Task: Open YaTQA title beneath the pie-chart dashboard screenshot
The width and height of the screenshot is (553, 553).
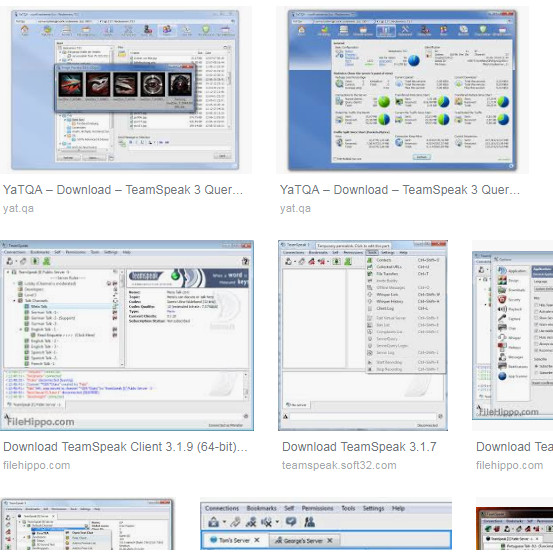Action: [x=400, y=190]
